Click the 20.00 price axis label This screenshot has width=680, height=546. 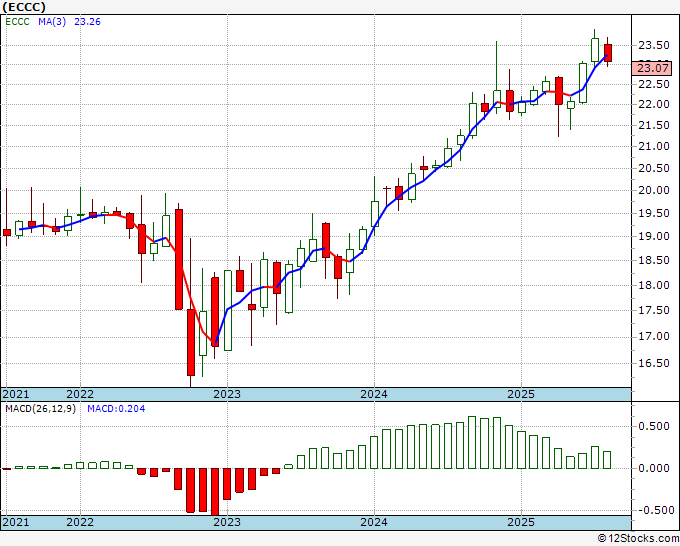click(654, 190)
